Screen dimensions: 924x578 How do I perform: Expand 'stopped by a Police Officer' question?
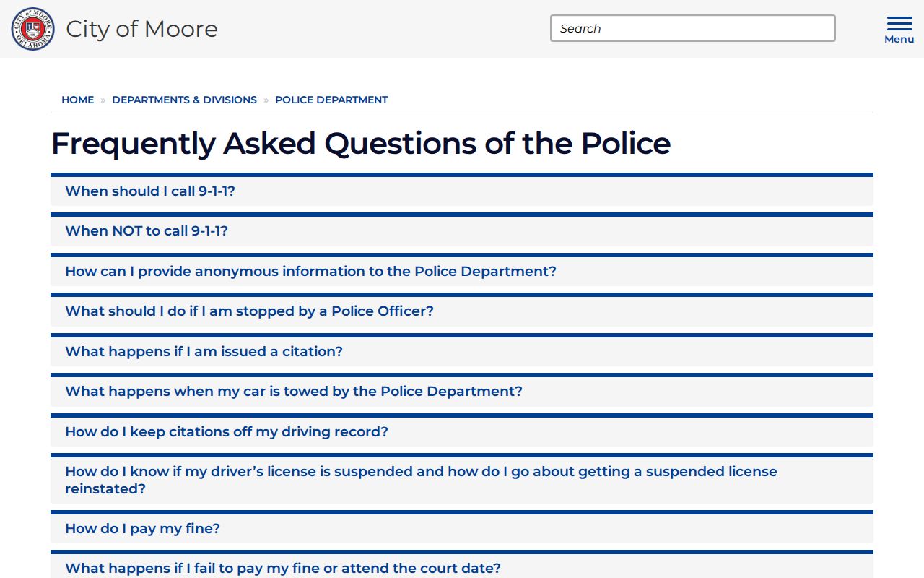click(462, 311)
